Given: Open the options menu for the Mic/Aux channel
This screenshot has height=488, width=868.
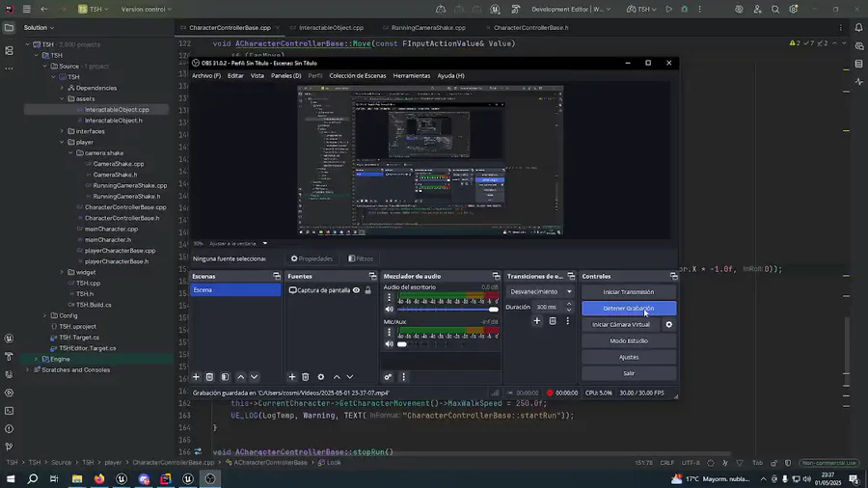Looking at the screenshot, I should click(x=390, y=332).
